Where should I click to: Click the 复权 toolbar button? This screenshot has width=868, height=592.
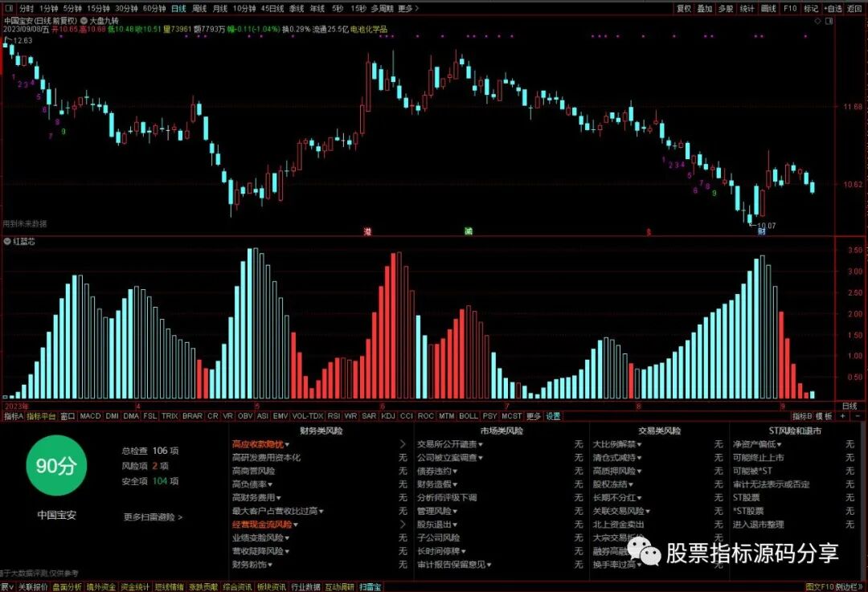point(684,8)
